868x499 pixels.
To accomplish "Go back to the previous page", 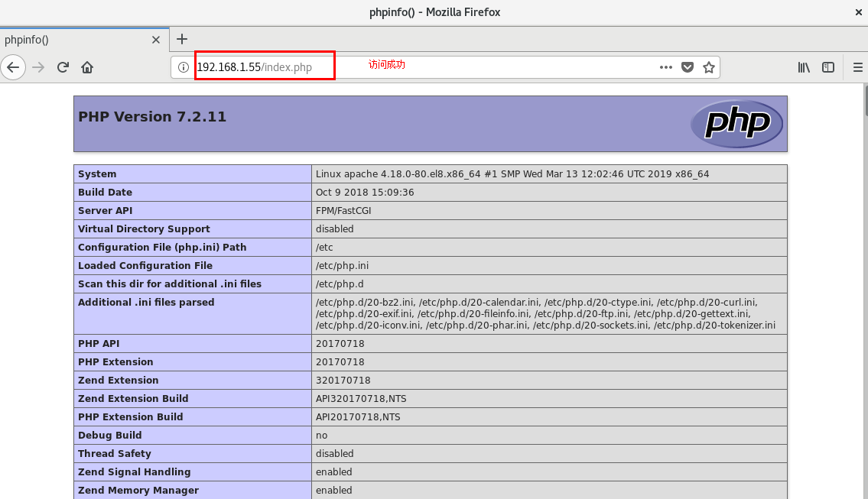I will pyautogui.click(x=13, y=67).
